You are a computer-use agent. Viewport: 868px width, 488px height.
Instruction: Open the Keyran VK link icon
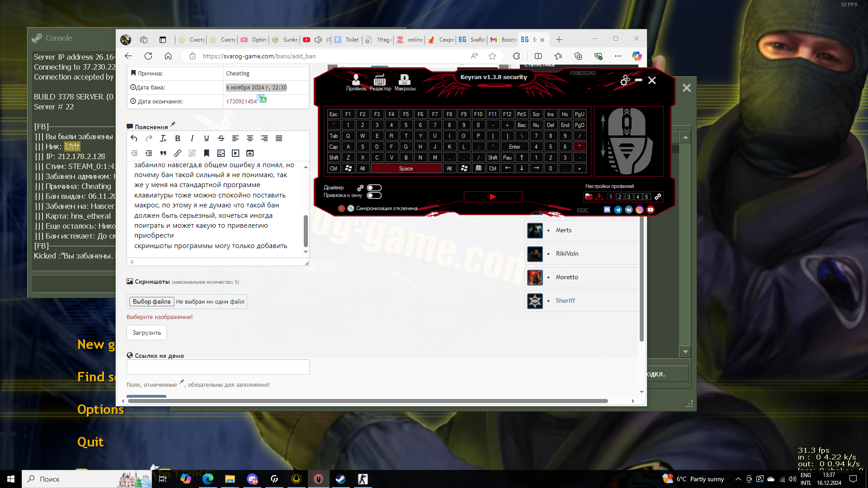tap(629, 210)
